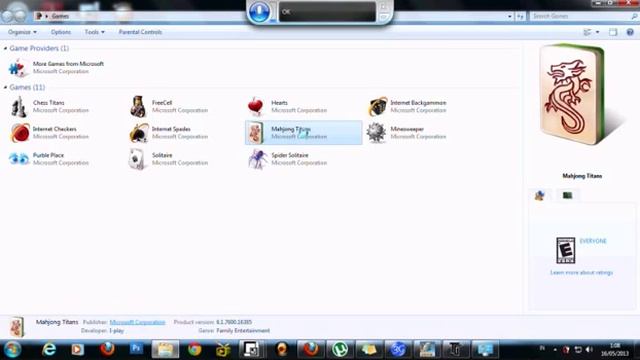Open the Help question mark icon
640x360 pixels.
[x=630, y=32]
